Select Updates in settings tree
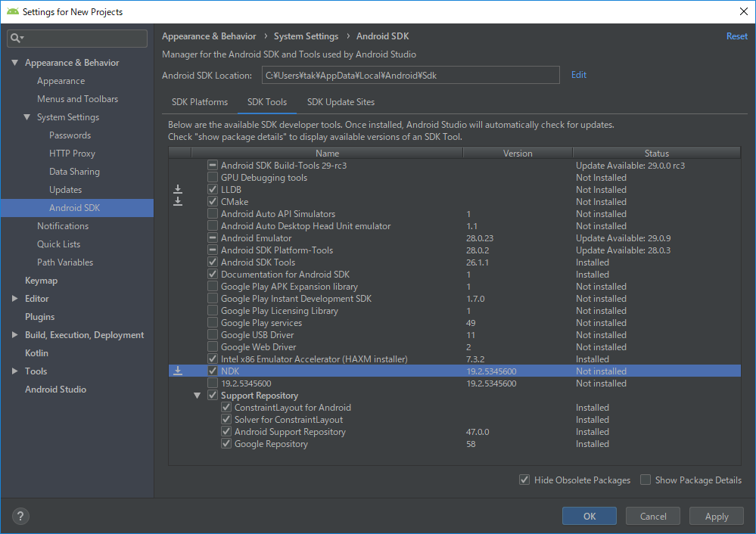 point(66,190)
